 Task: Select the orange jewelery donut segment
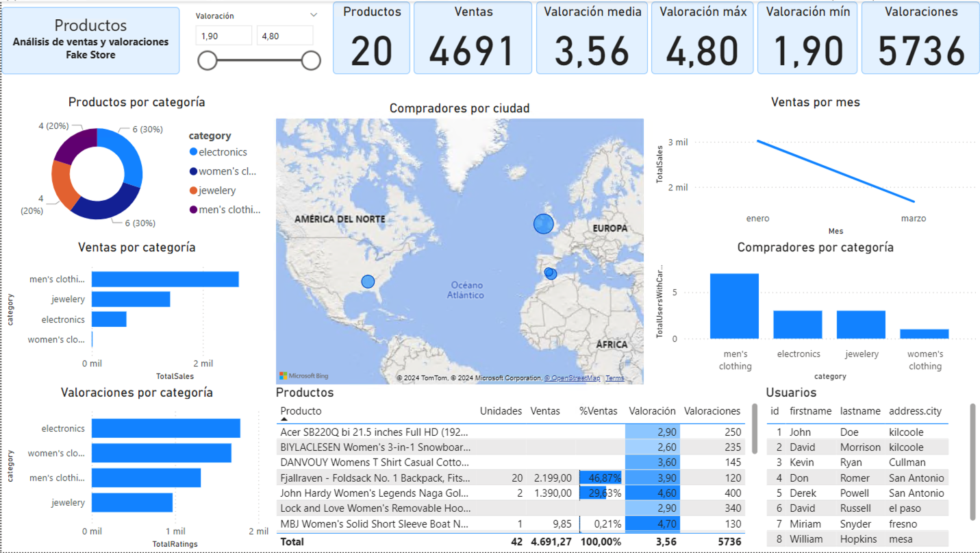(64, 185)
